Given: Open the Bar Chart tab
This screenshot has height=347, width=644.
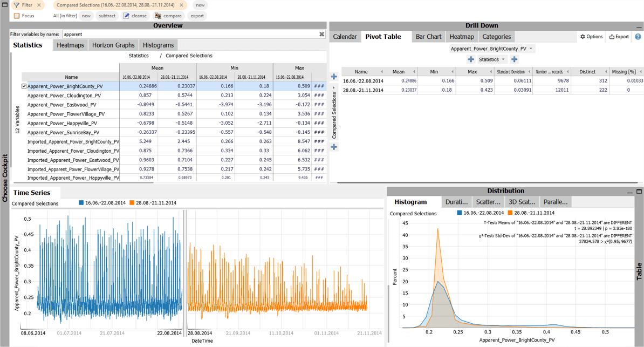Looking at the screenshot, I should 428,37.
